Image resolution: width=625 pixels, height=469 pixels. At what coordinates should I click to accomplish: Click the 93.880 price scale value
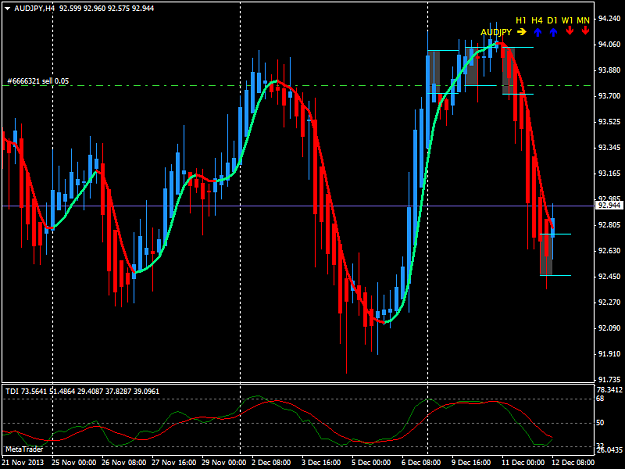[609, 70]
